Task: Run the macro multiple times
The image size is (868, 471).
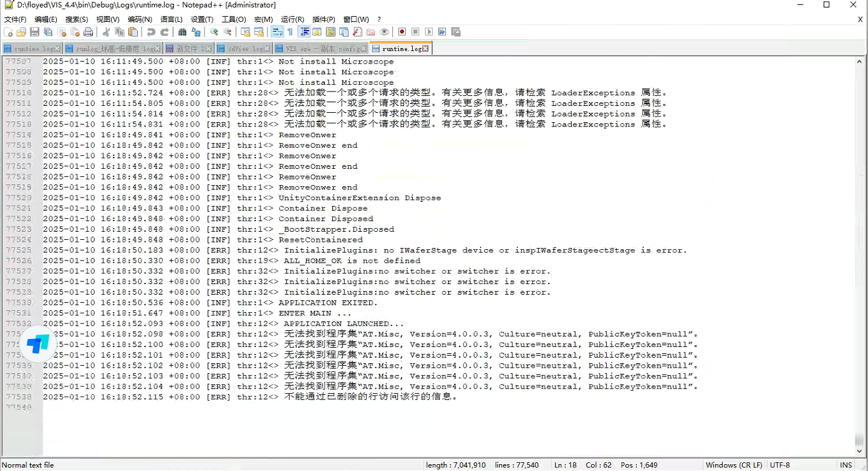Action: click(442, 32)
